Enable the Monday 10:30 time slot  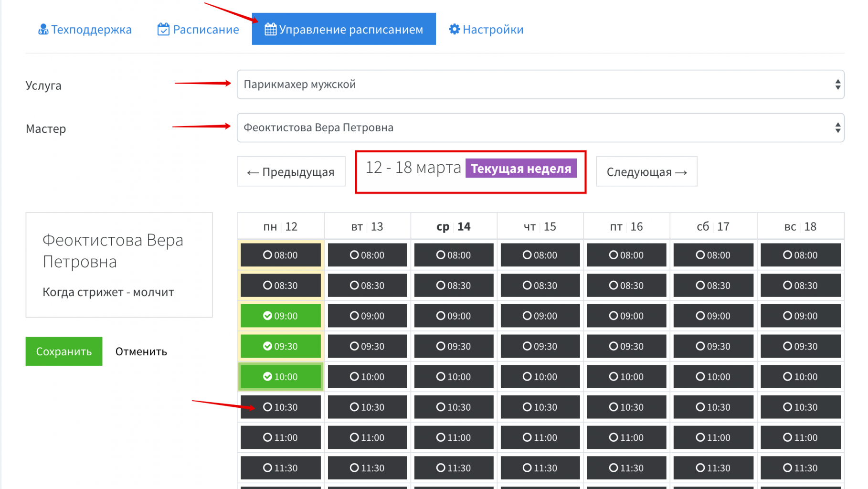pyautogui.click(x=281, y=407)
